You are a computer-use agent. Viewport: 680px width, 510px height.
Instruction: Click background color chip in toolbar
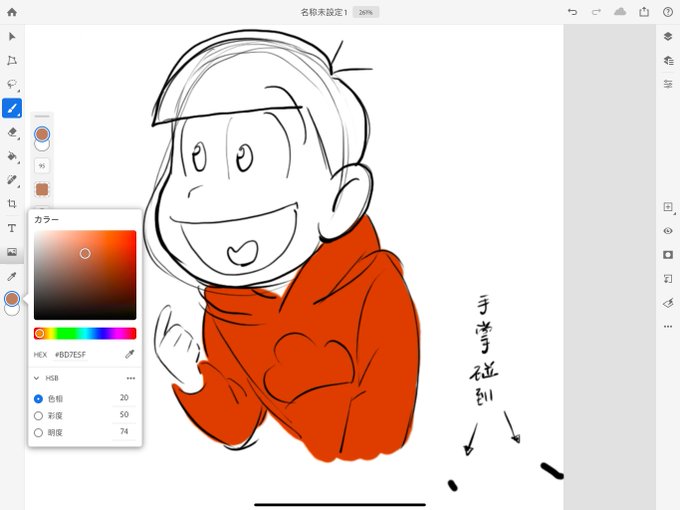12,309
